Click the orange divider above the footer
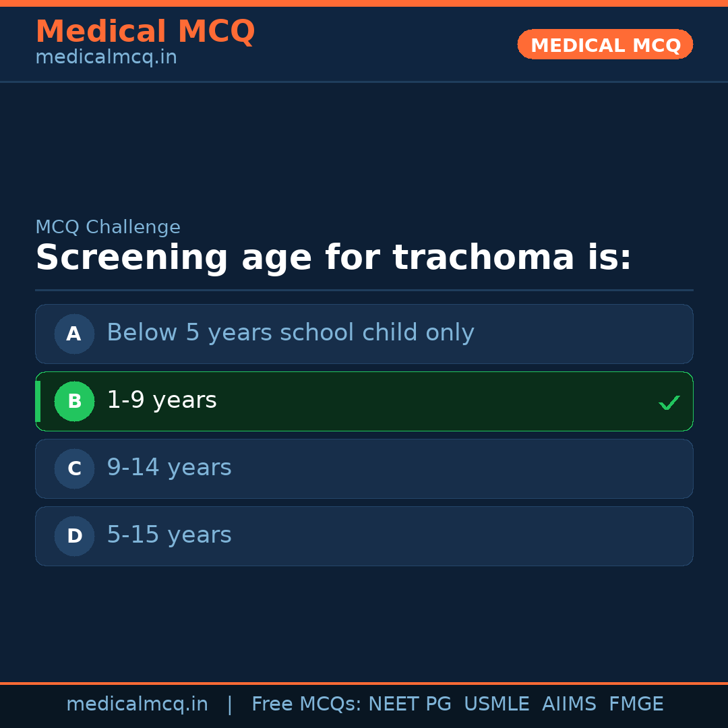Image resolution: width=728 pixels, height=728 pixels. (364, 682)
